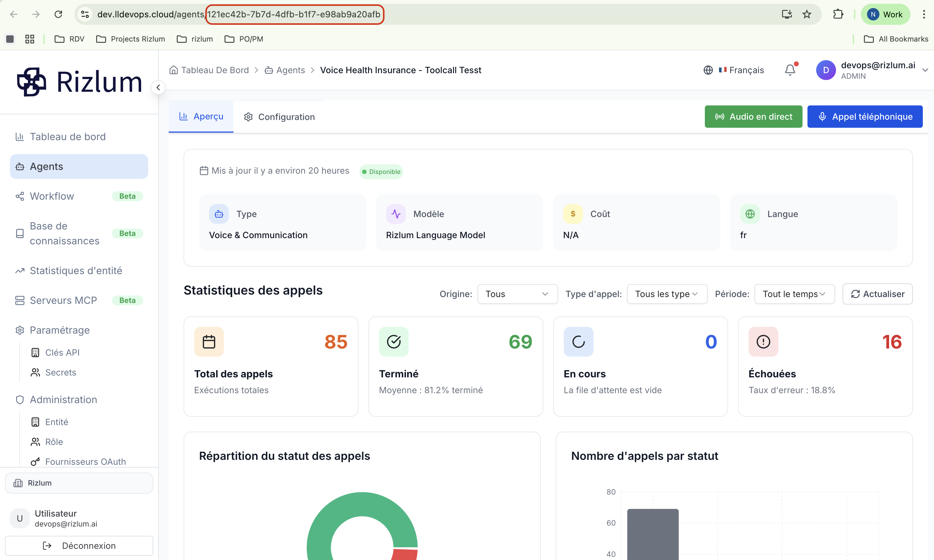Bookmark this page with the star icon
934x560 pixels.
coord(807,14)
